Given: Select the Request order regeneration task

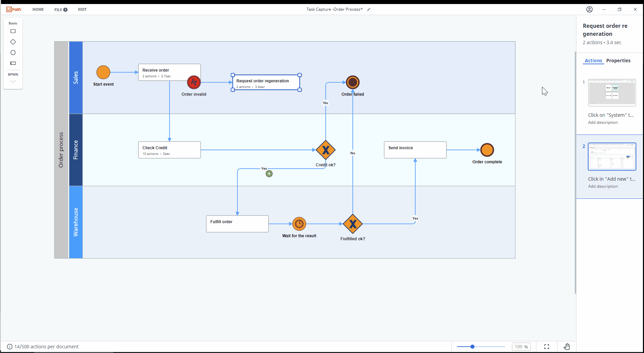Looking at the screenshot, I should tap(266, 82).
